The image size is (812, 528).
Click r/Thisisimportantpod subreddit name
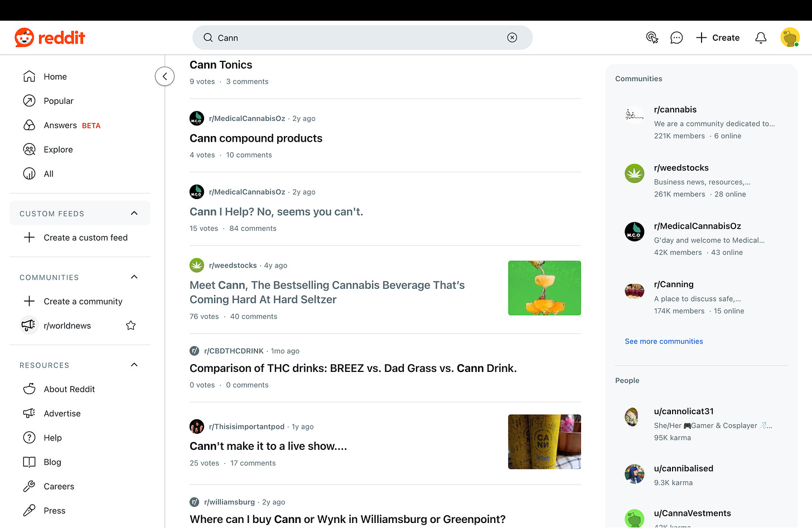pos(246,427)
